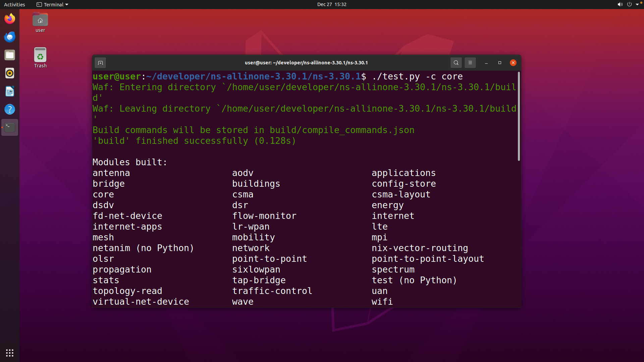The width and height of the screenshot is (644, 362).
Task: Click the './test.py -c core' command text
Action: click(417, 76)
